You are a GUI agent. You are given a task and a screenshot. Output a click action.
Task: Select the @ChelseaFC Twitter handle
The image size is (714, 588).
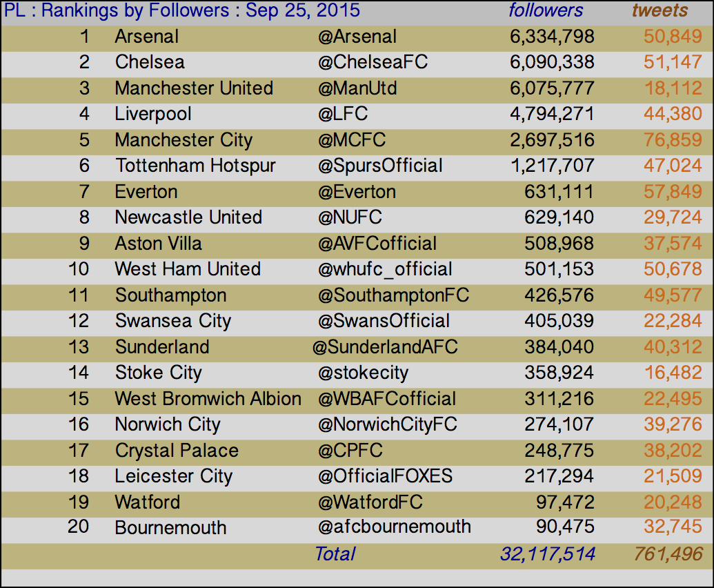coord(373,62)
